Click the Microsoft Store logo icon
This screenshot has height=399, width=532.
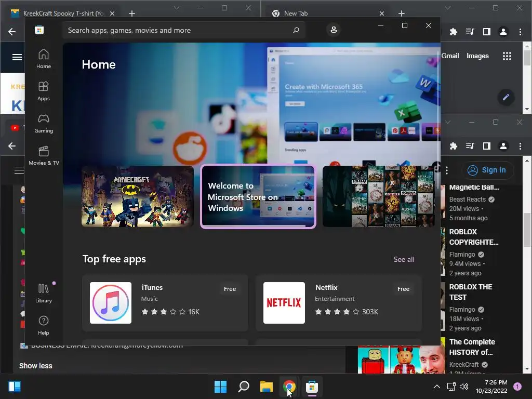(39, 30)
